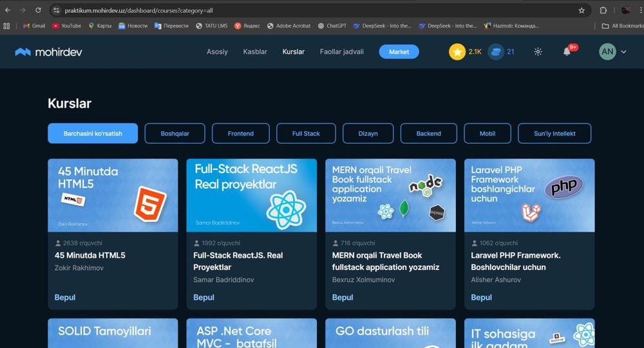Click the AN profile avatar
The height and width of the screenshot is (348, 644).
[607, 51]
